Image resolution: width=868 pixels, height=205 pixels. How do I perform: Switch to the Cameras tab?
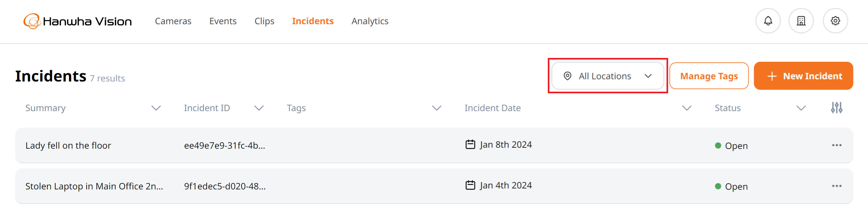click(173, 21)
